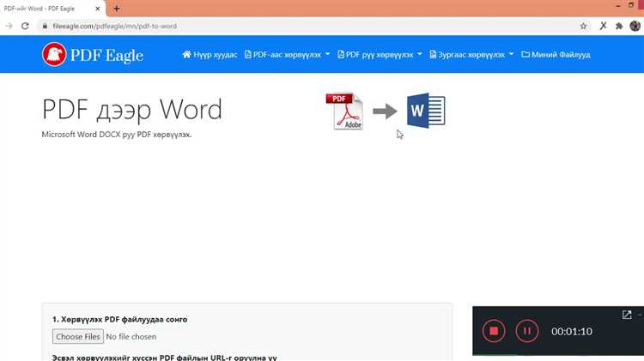Expand the PDF рүү хөрвүүлэх dropdown menu
The width and height of the screenshot is (644, 361).
(x=380, y=55)
